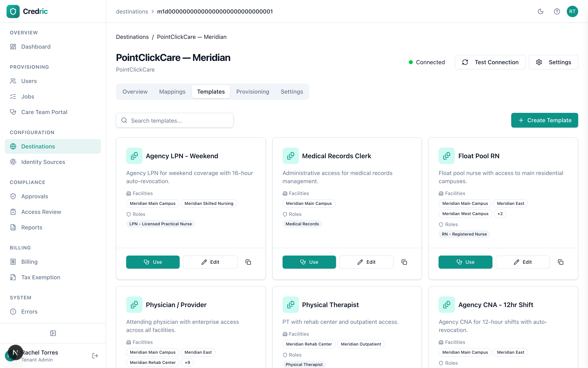
Task: Go to Users in the sidebar
Action: pos(53,81)
